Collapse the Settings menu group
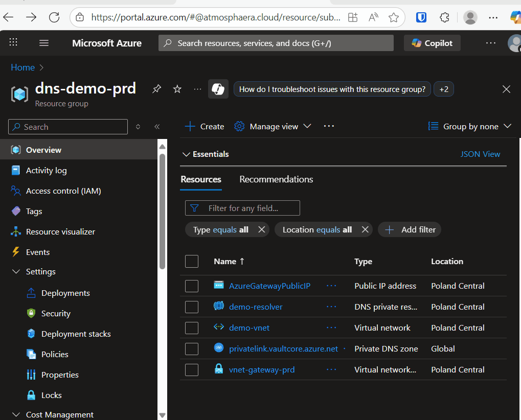 [16, 272]
